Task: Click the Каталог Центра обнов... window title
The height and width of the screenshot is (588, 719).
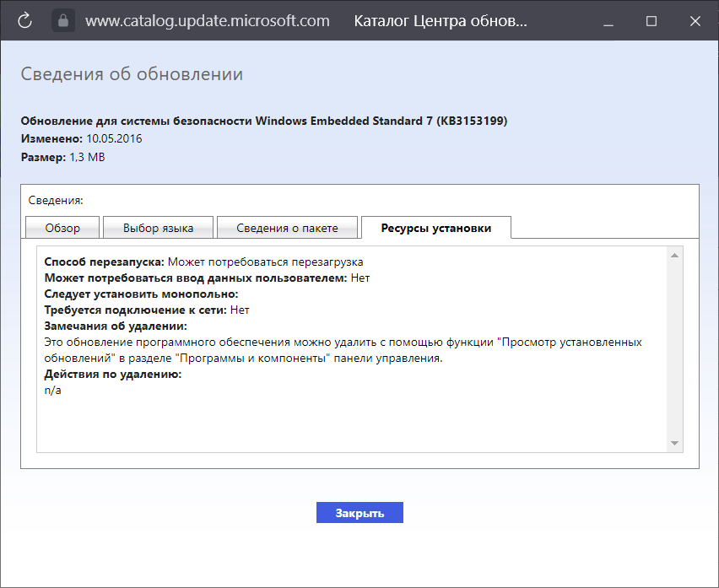Action: [441, 21]
